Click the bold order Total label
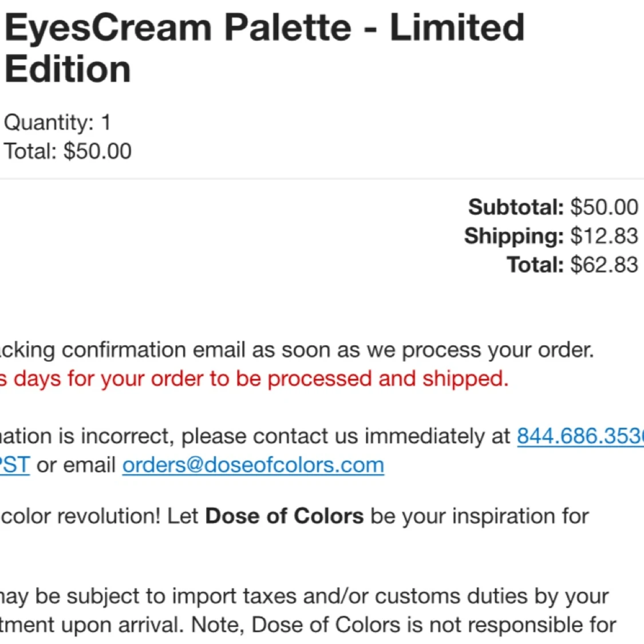Viewport: 644px width, 644px height. (x=535, y=265)
